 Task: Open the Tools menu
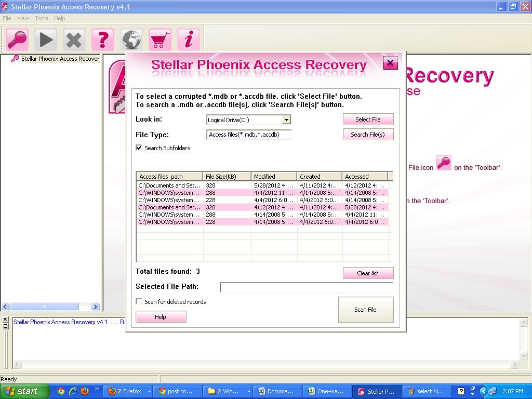point(42,18)
